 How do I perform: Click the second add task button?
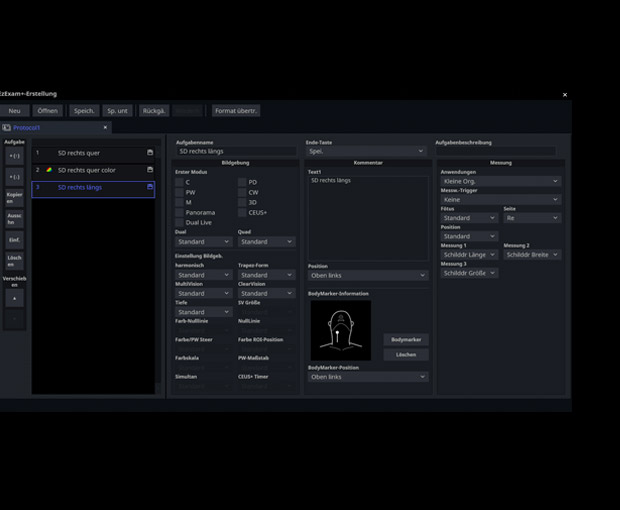click(x=14, y=177)
